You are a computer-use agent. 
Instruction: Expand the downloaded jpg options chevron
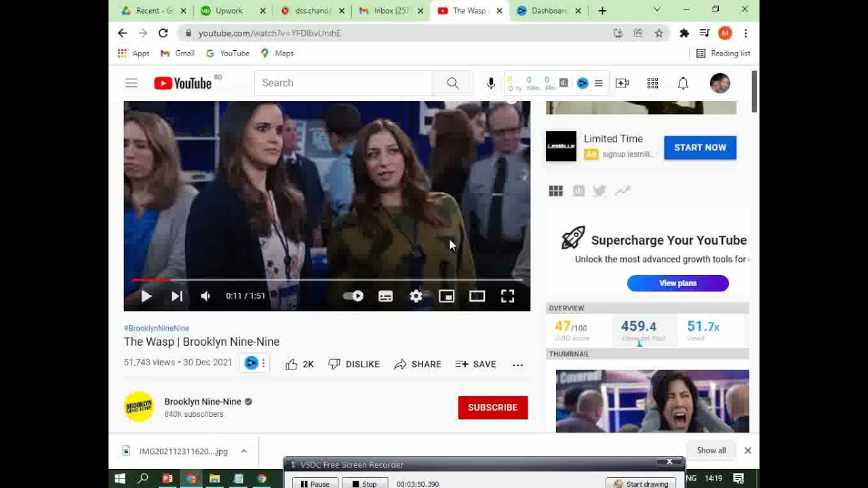pyautogui.click(x=243, y=451)
